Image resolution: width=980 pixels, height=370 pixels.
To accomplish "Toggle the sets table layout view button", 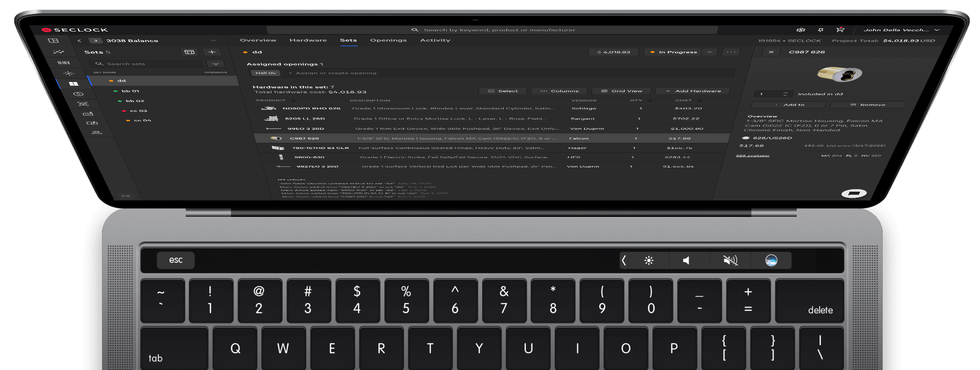I will (189, 52).
